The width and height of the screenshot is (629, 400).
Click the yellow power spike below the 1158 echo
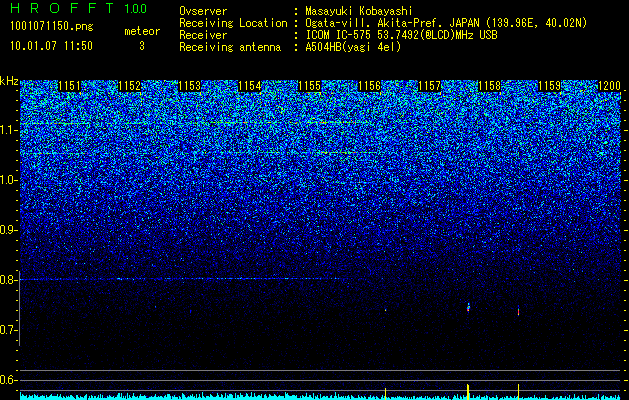coord(518,392)
